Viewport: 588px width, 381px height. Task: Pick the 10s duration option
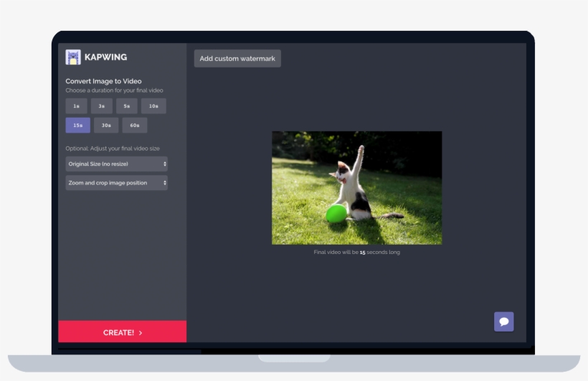(x=153, y=106)
